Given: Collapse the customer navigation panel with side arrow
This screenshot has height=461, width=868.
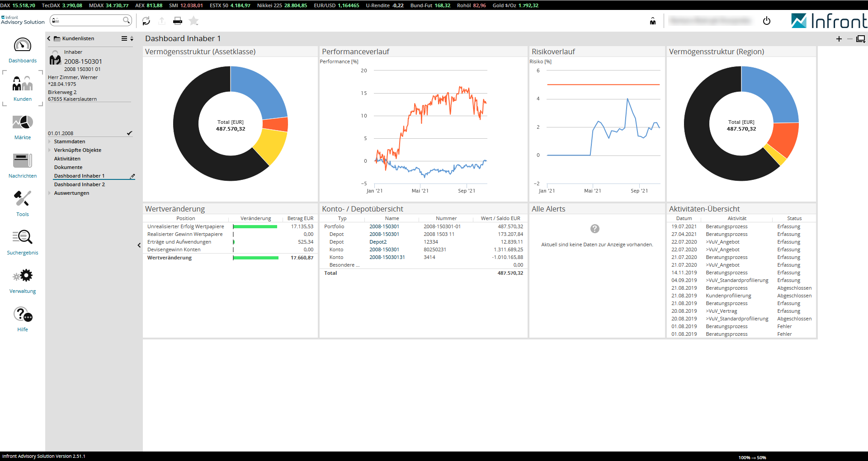Looking at the screenshot, I should click(139, 245).
